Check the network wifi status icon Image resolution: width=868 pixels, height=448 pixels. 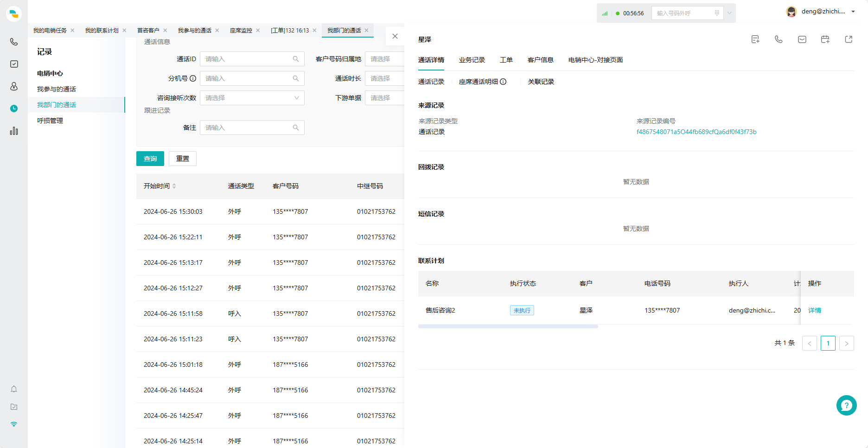[x=14, y=424]
